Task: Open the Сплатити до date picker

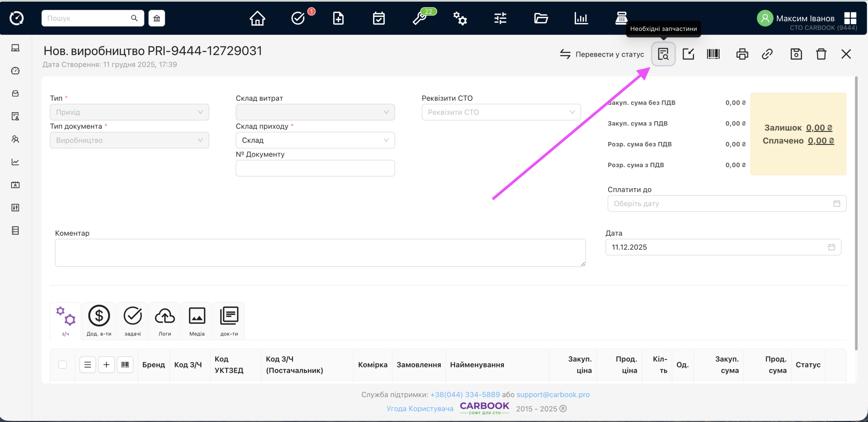Action: coord(727,204)
